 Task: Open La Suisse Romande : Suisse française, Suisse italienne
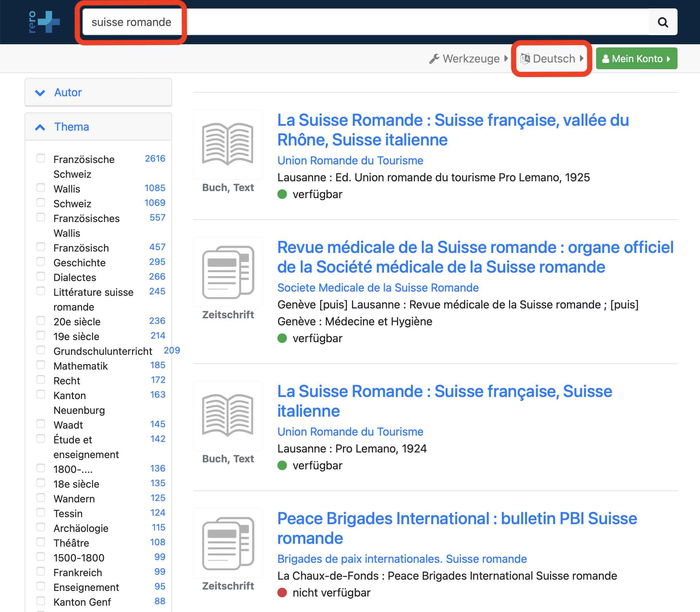[444, 401]
